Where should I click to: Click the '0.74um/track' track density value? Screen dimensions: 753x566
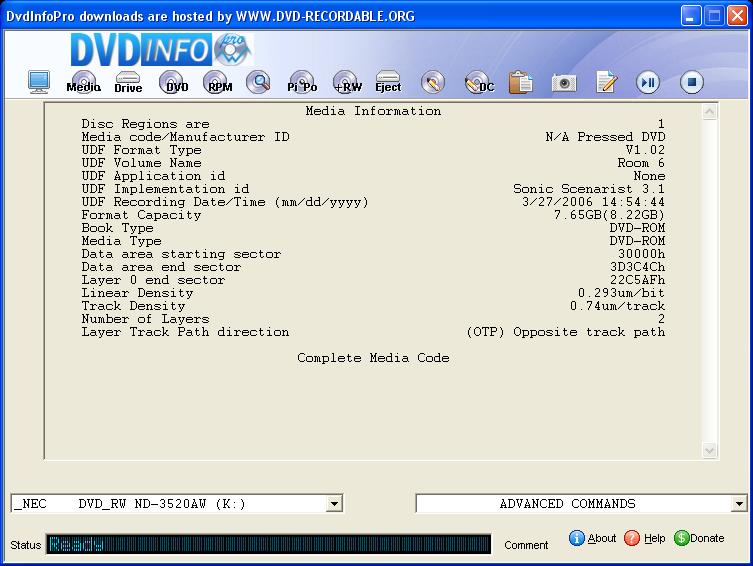pos(618,306)
